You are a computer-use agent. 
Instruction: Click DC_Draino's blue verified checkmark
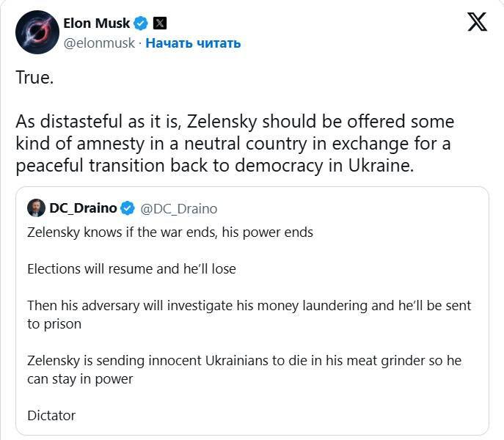[127, 208]
